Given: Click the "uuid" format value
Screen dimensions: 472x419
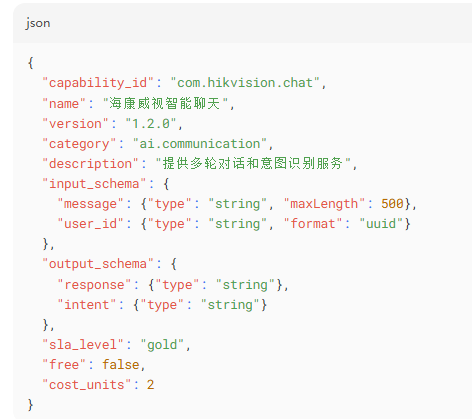Looking at the screenshot, I should (x=381, y=224).
